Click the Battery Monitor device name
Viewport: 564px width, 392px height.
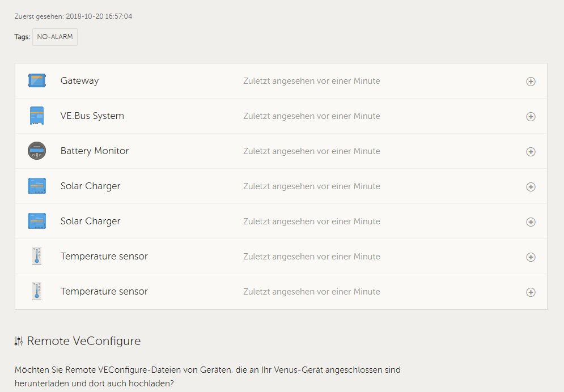95,151
